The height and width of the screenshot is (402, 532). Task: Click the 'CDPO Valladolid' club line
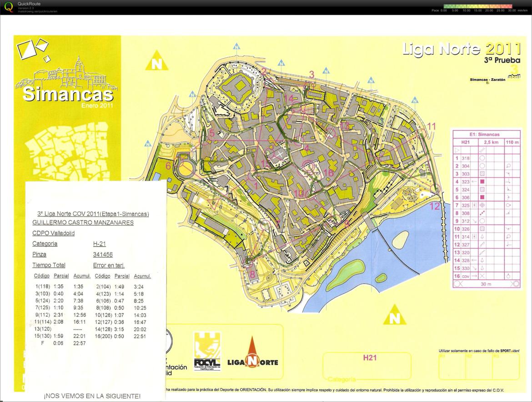[53, 233]
